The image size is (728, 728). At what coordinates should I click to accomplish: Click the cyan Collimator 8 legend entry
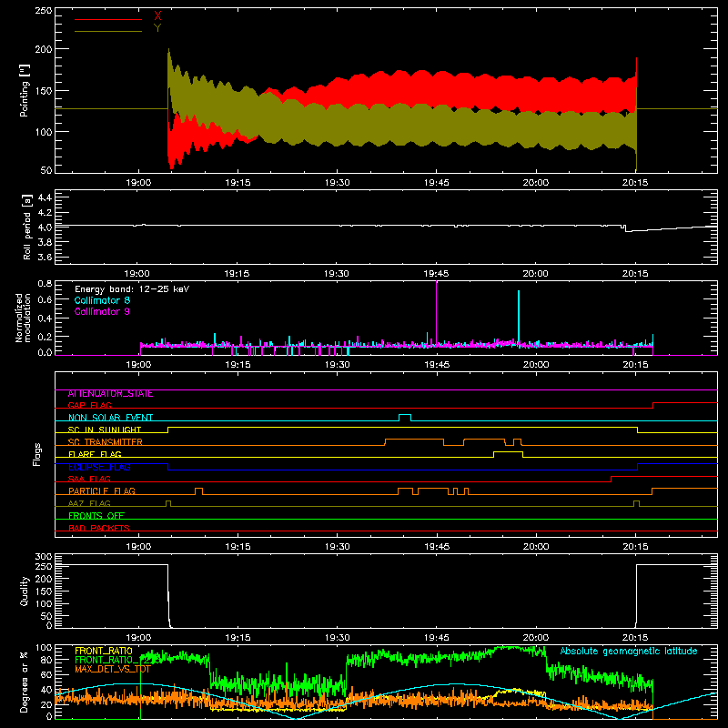(102, 300)
